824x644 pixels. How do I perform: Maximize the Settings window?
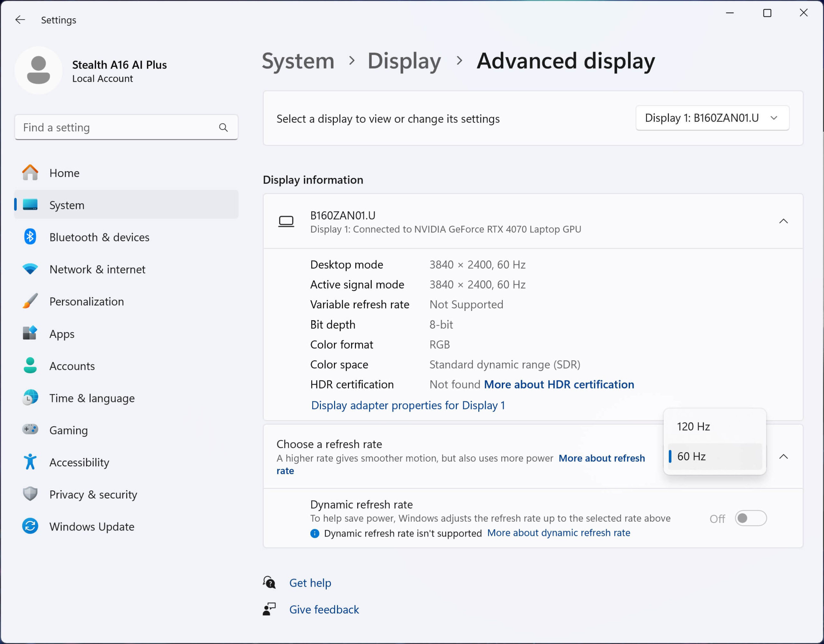(767, 13)
